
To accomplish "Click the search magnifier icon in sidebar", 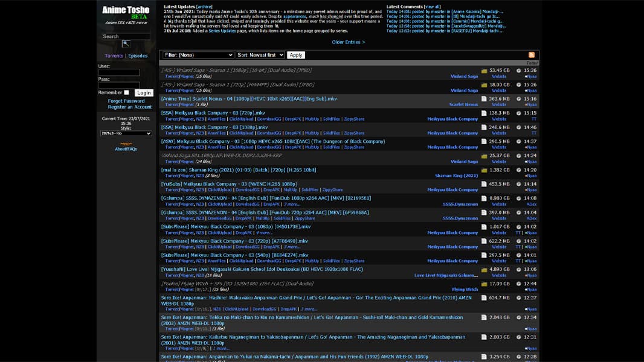I will pos(126,44).
